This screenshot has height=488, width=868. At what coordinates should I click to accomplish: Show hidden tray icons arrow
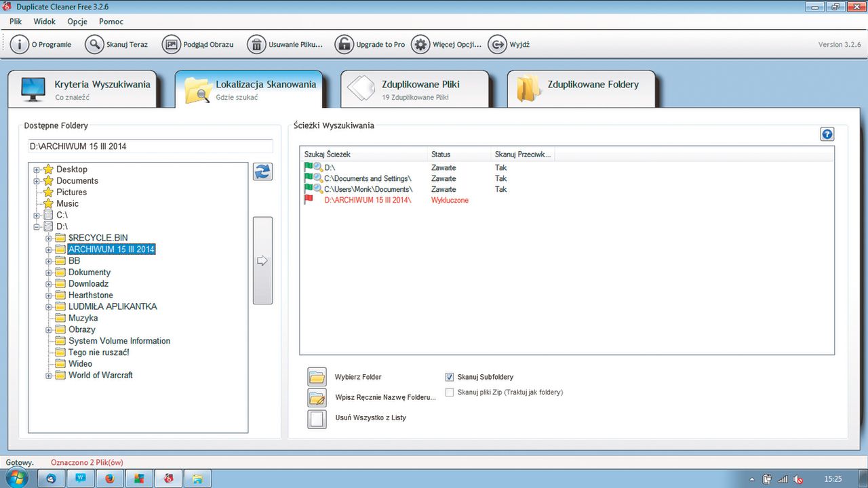tap(752, 479)
